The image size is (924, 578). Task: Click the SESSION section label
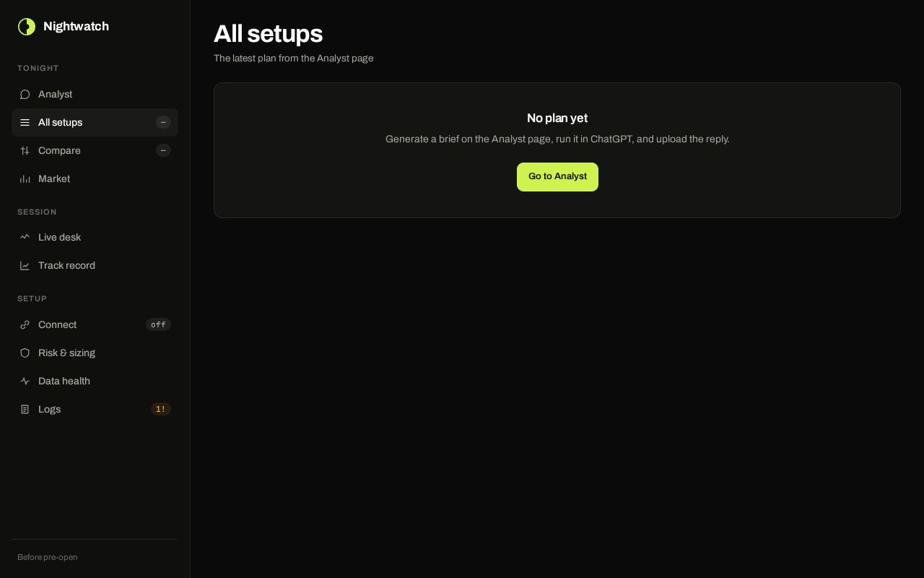point(37,212)
